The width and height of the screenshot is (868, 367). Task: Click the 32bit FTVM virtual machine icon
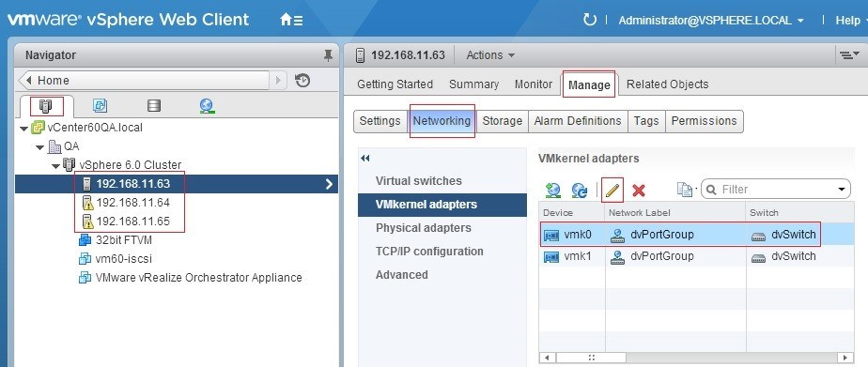(x=85, y=240)
